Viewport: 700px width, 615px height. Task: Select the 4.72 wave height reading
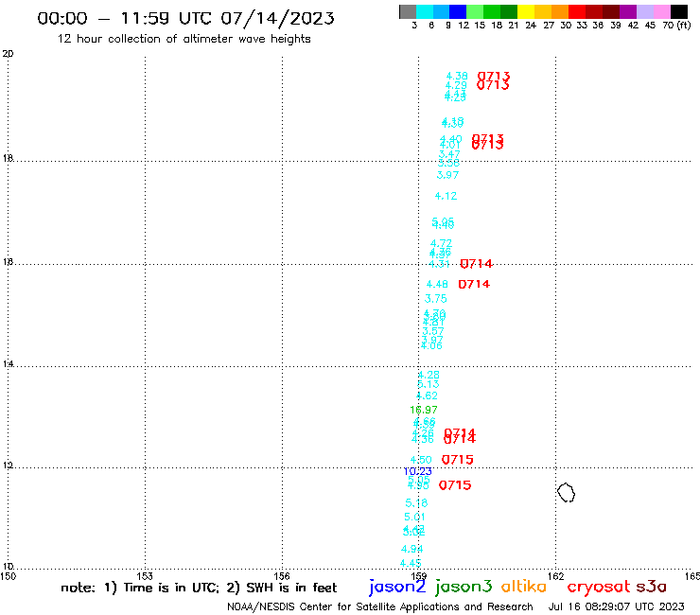(441, 243)
